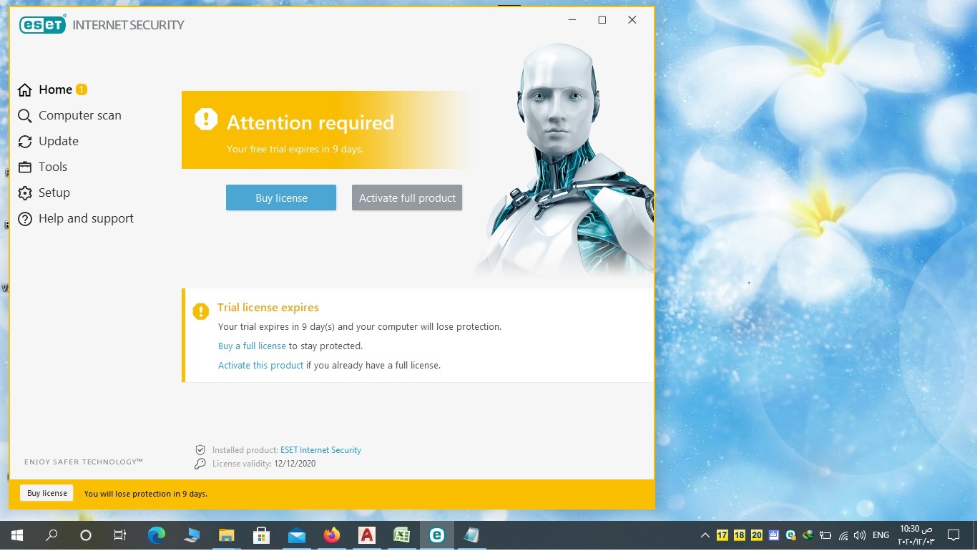
Task: Click the tray icon showing 17
Action: pos(722,535)
